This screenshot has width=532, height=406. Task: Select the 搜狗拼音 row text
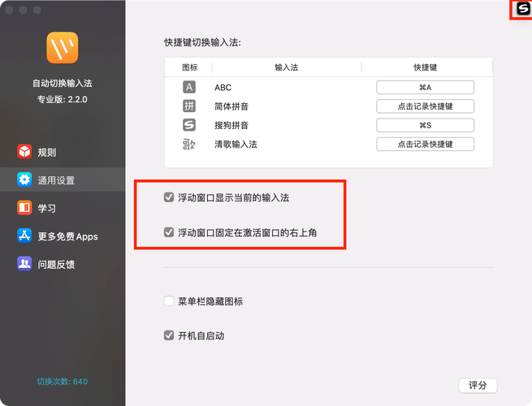click(231, 126)
